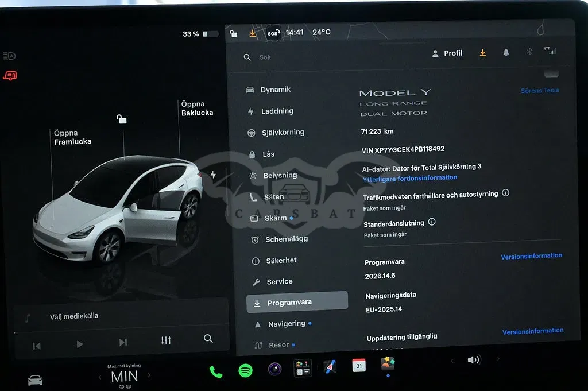Image resolution: width=588 pixels, height=391 pixels.
Task: Increase the climate temperature with the right arrow
Action: [149, 375]
